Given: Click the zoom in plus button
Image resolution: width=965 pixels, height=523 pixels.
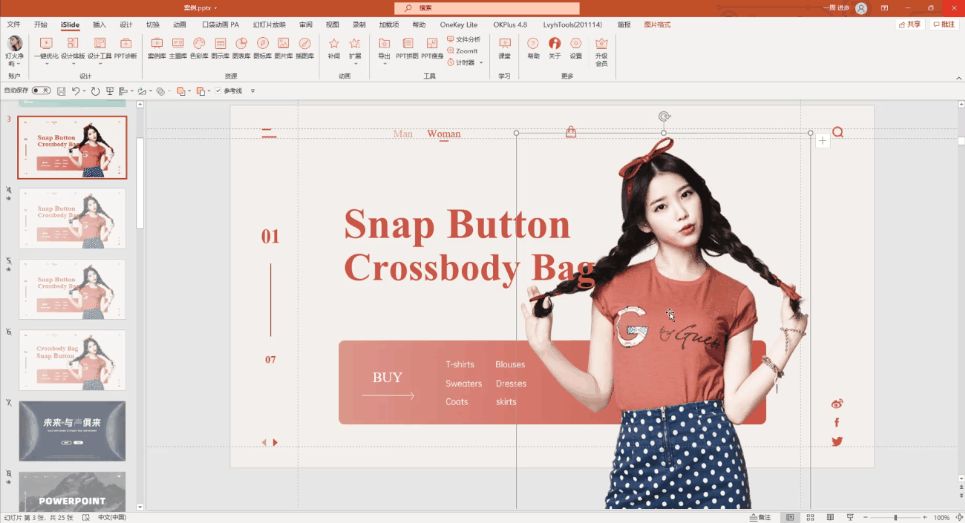Looking at the screenshot, I should click(924, 517).
